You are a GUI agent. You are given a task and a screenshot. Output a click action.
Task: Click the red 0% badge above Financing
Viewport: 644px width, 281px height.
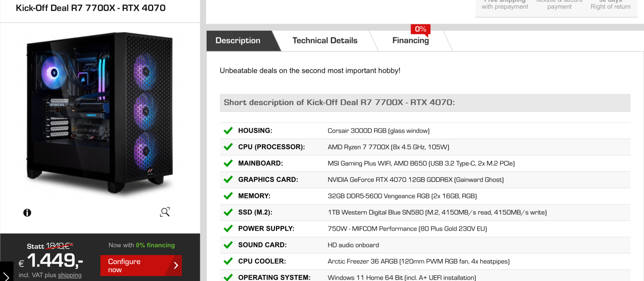point(420,29)
